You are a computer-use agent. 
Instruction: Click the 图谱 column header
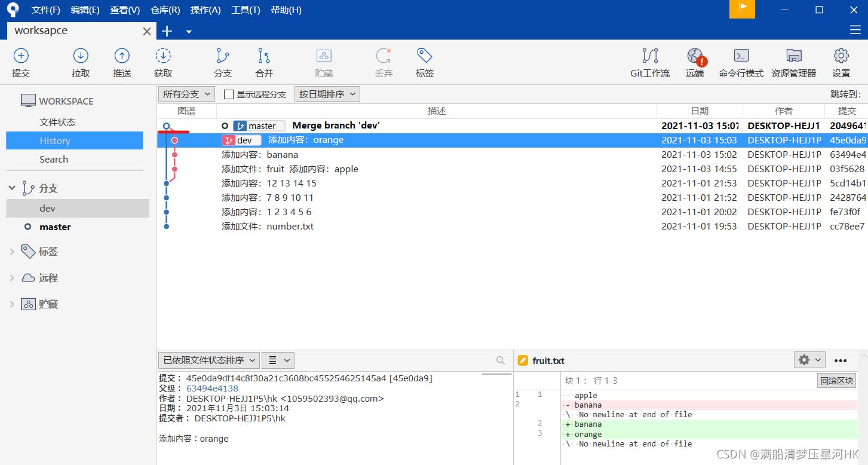pos(186,111)
